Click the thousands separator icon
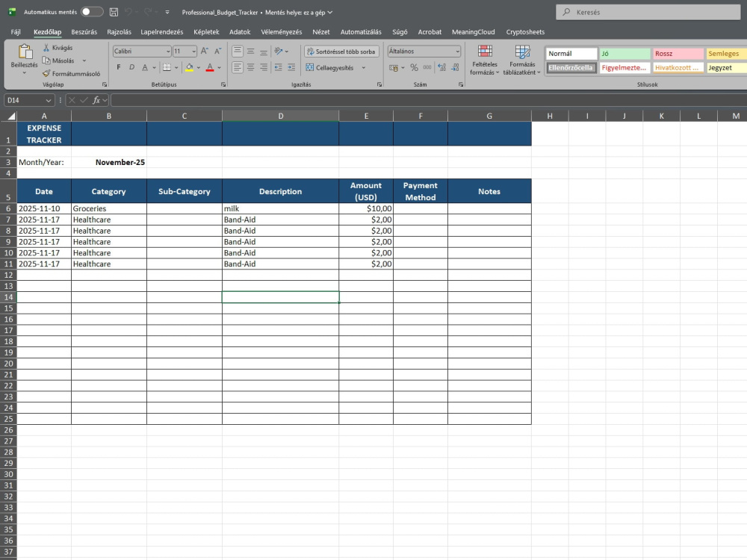 [427, 68]
